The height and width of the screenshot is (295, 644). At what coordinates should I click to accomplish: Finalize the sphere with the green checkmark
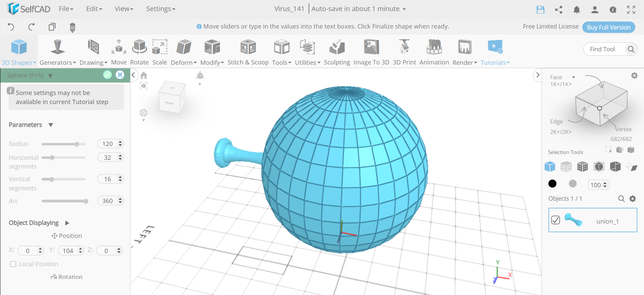pos(107,75)
